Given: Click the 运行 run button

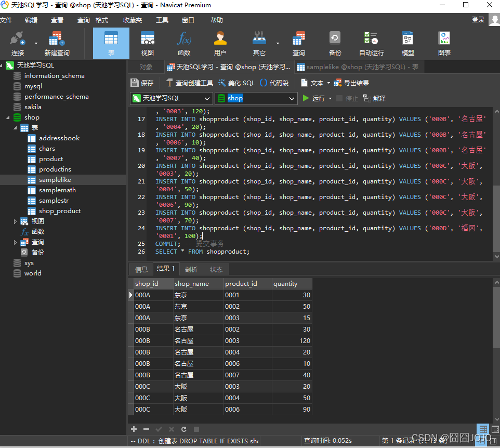Looking at the screenshot, I should click(x=314, y=98).
